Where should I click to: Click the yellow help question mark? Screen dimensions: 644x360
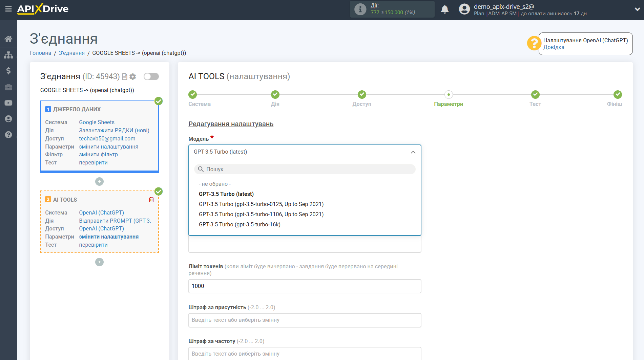pyautogui.click(x=534, y=43)
